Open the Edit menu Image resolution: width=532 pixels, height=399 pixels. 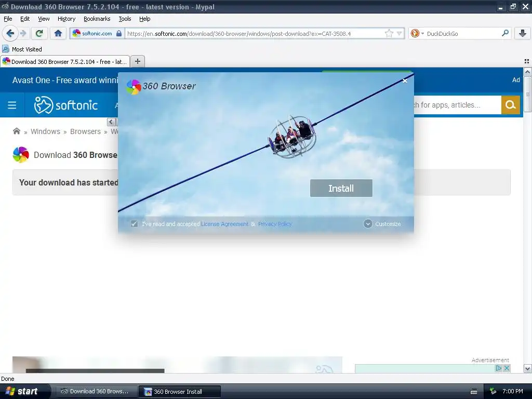[x=25, y=19]
